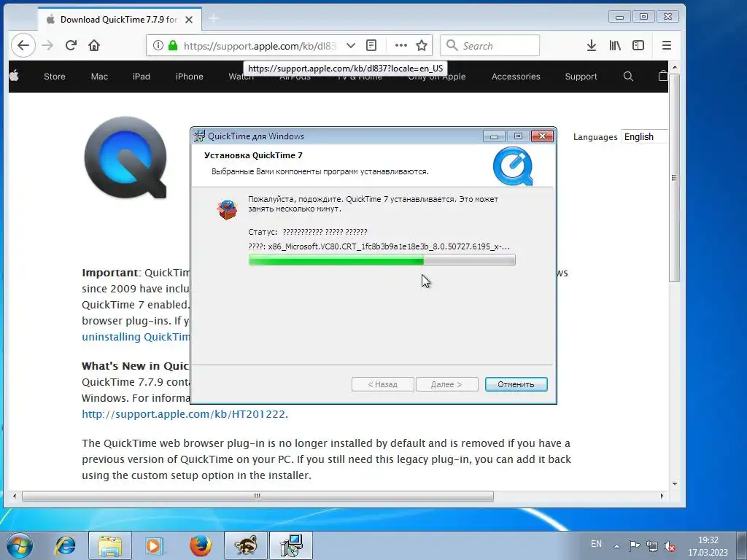Viewport: 747px width, 560px height.
Task: Open the Firefox library icon
Action: coord(615,45)
